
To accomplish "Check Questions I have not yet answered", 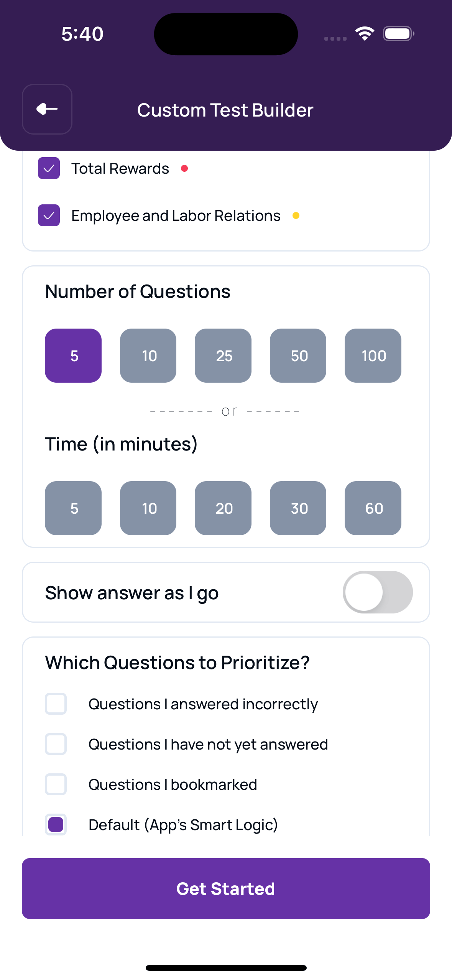I will tap(56, 744).
